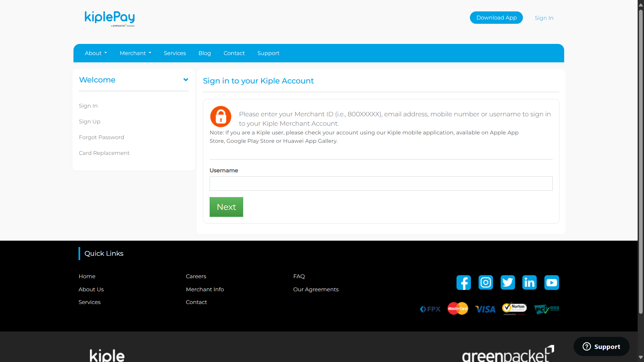Image resolution: width=644 pixels, height=362 pixels.
Task: Open Blog in the navigation bar
Action: pyautogui.click(x=205, y=53)
